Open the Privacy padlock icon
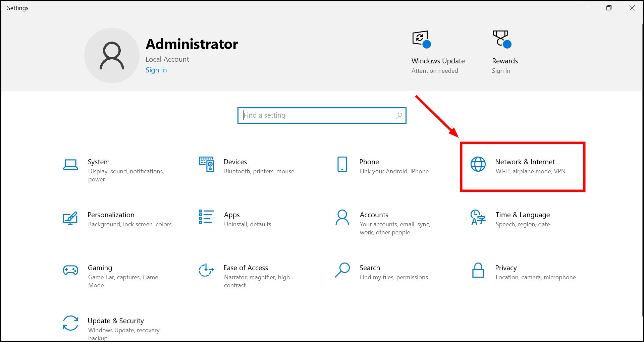 [x=478, y=270]
